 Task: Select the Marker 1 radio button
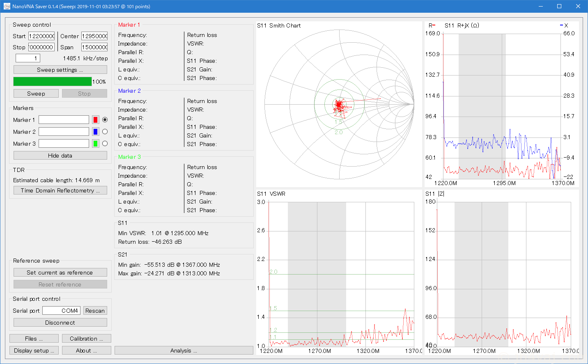point(105,120)
